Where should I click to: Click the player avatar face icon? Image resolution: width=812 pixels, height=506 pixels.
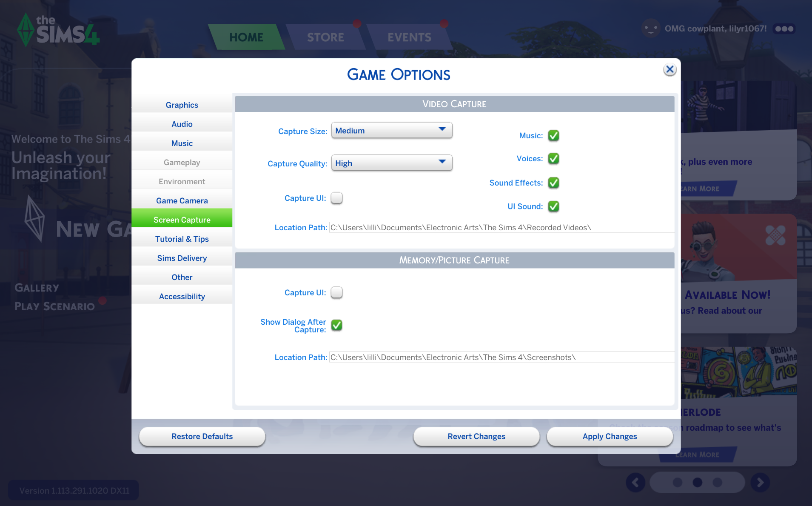click(650, 29)
